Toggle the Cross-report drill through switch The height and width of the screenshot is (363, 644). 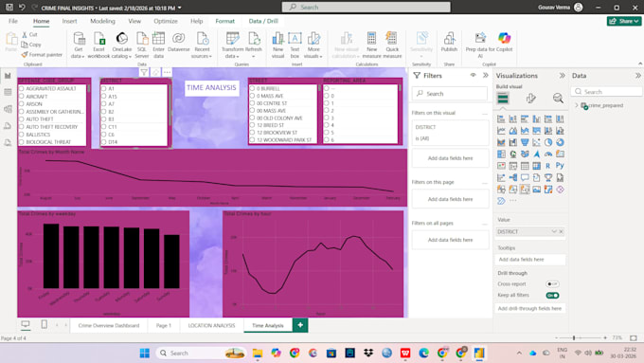(552, 284)
